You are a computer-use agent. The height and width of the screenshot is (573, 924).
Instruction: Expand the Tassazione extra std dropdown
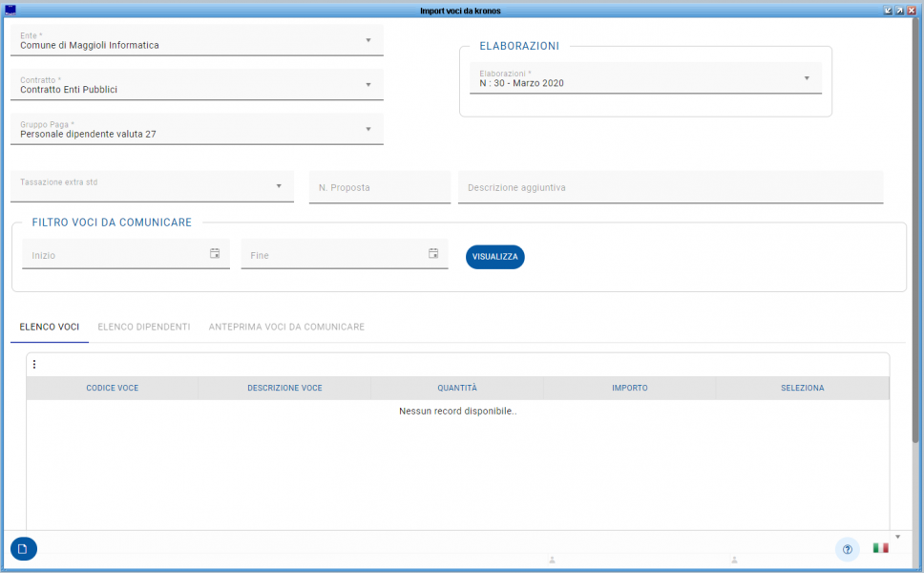point(279,186)
